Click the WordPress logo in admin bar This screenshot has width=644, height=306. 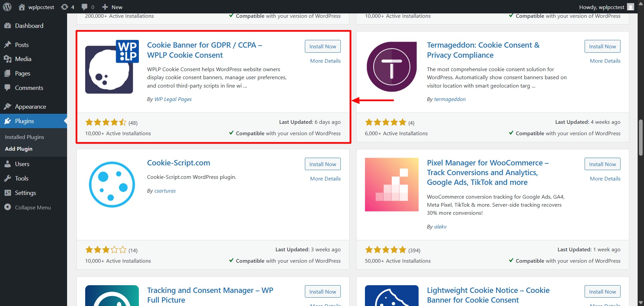point(7,7)
